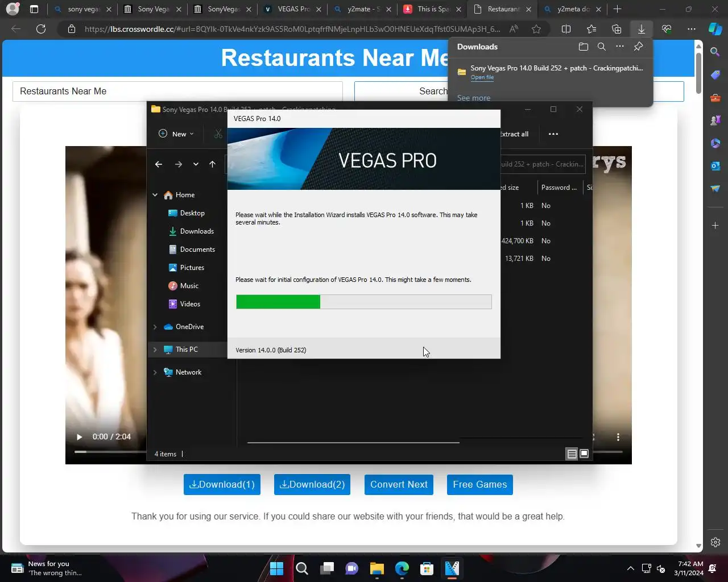
Task: Click Explorer horizontal scrollbar
Action: [x=353, y=442]
